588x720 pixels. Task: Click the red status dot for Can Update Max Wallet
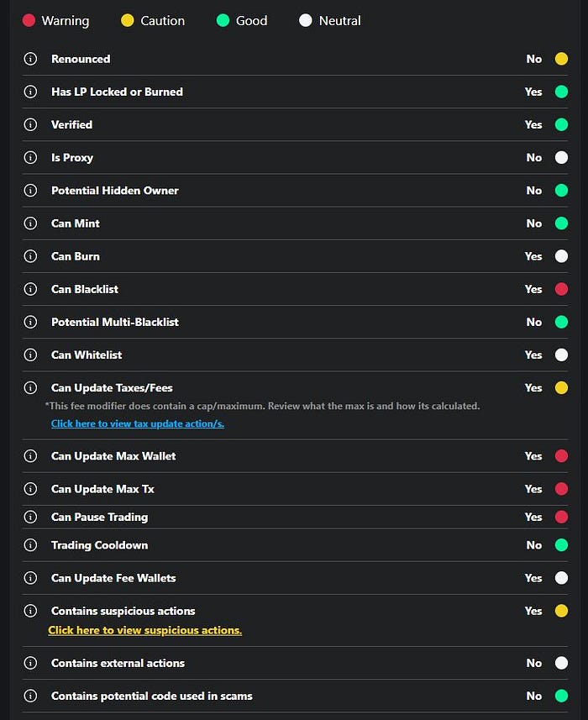561,456
